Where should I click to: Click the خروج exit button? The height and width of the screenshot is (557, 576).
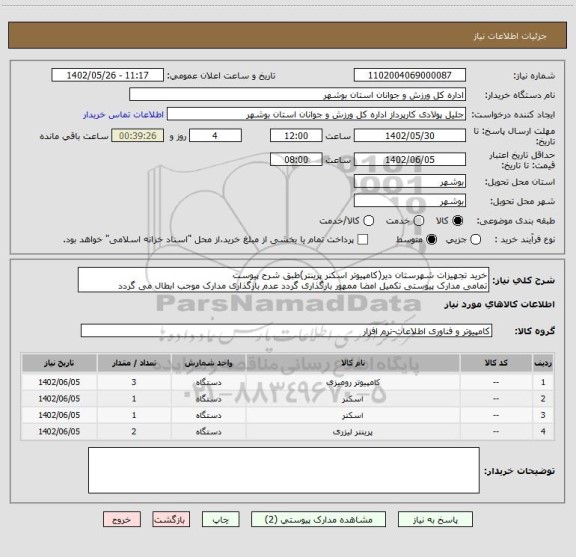122,520
